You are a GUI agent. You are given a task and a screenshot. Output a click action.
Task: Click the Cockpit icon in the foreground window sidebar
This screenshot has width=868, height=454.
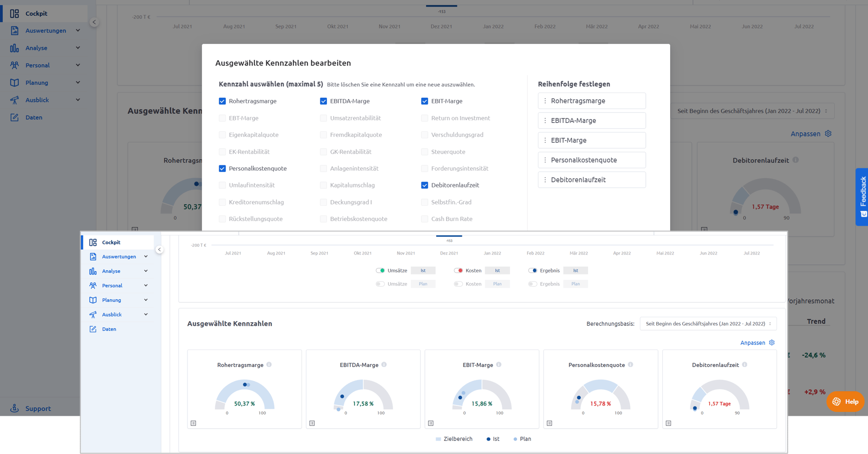click(x=93, y=242)
